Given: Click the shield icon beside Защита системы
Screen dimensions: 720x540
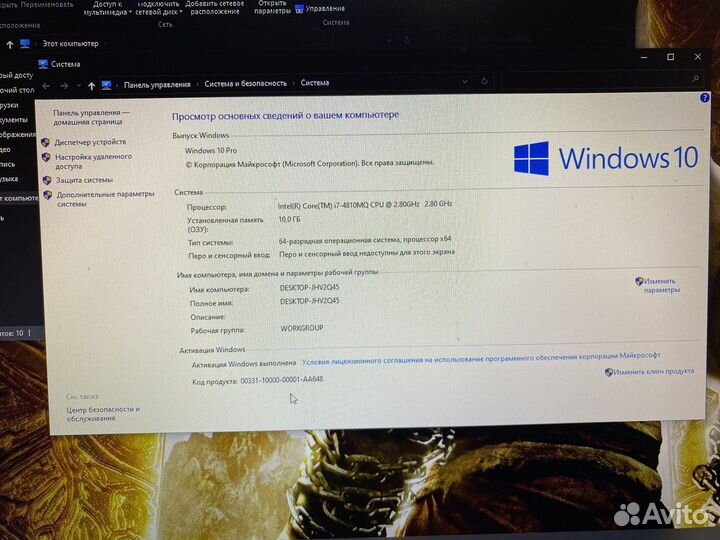Looking at the screenshot, I should (x=47, y=180).
